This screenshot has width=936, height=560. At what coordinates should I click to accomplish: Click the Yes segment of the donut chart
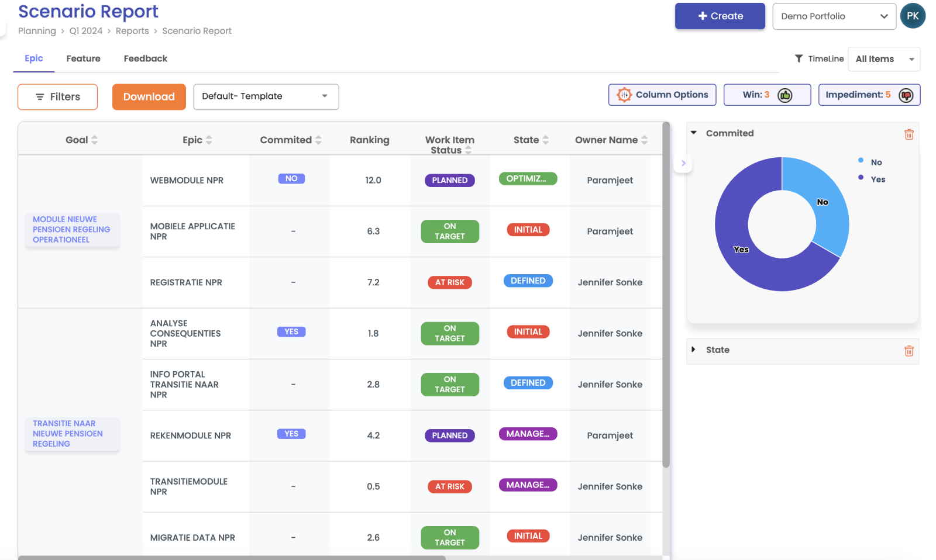(741, 249)
